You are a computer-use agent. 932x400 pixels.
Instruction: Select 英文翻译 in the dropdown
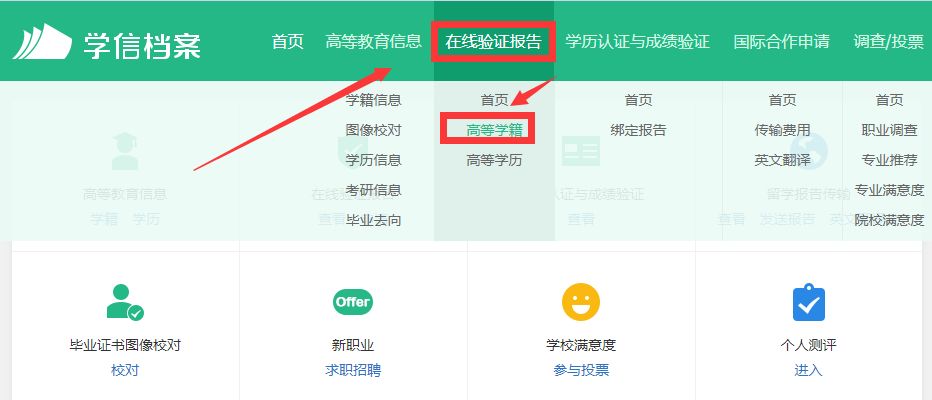(782, 160)
